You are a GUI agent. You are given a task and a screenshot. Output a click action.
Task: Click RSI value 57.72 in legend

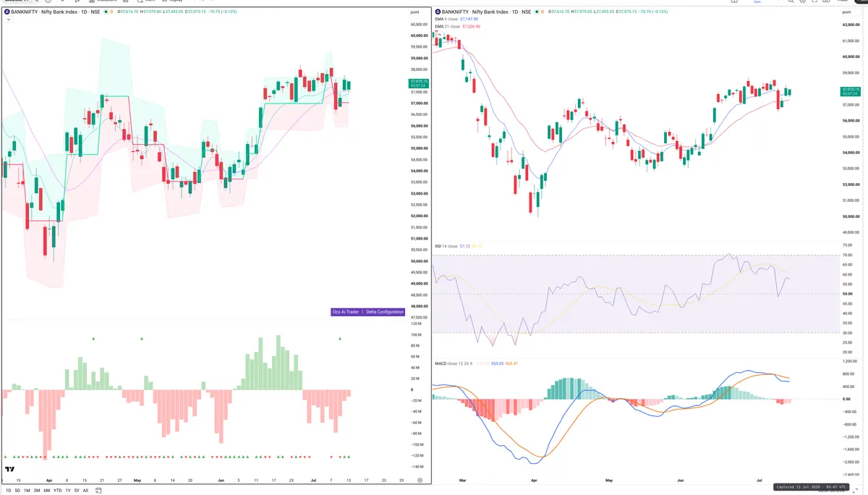tap(465, 246)
